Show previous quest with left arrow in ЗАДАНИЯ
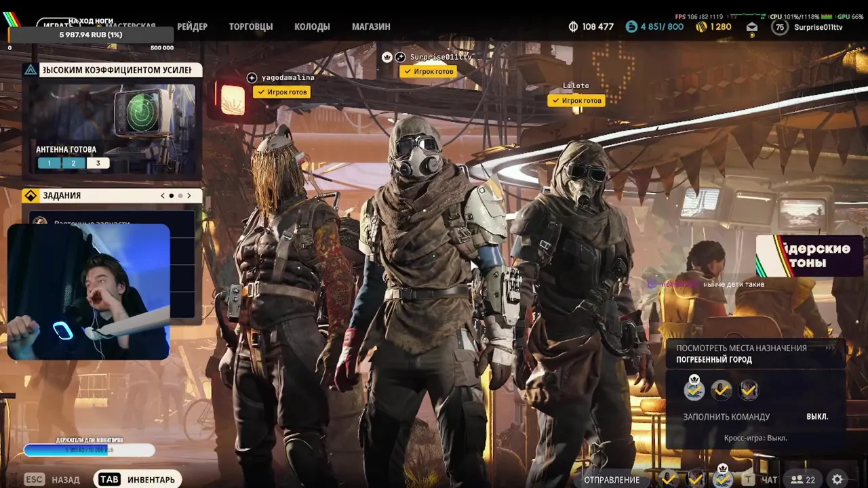This screenshot has height=488, width=868. point(163,196)
